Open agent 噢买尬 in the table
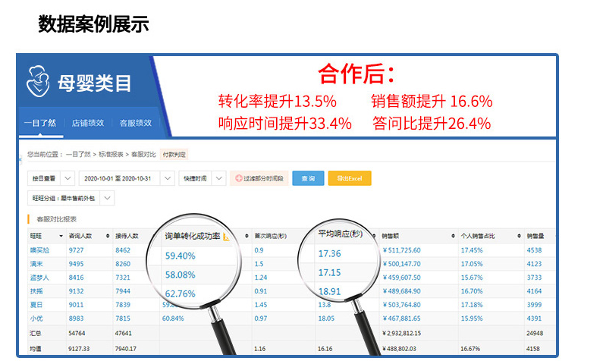Viewport: 603px width, 364px height. click(39, 250)
